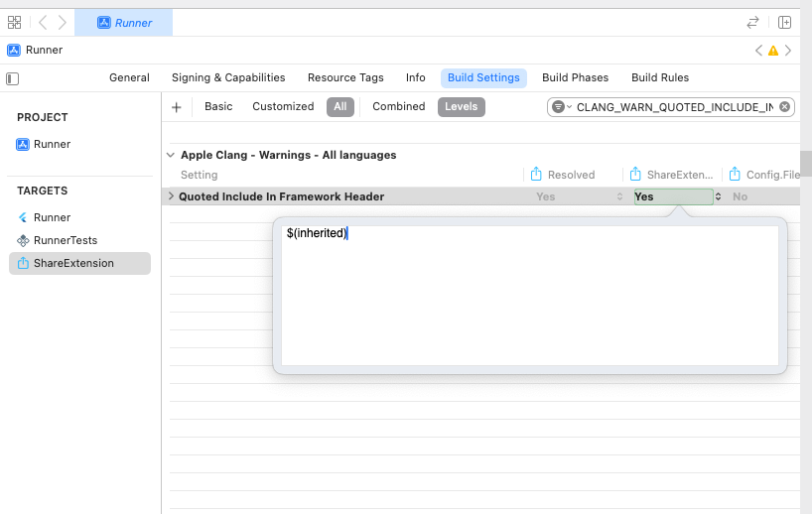
Task: Go forward with the right navigation arrow
Action: point(63,22)
